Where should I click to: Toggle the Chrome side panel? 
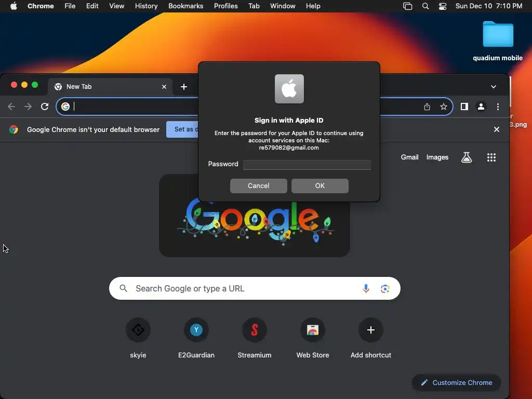point(464,107)
